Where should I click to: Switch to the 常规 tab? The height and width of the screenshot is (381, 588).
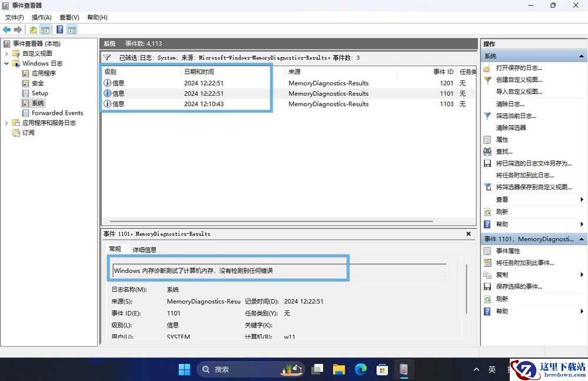click(115, 249)
